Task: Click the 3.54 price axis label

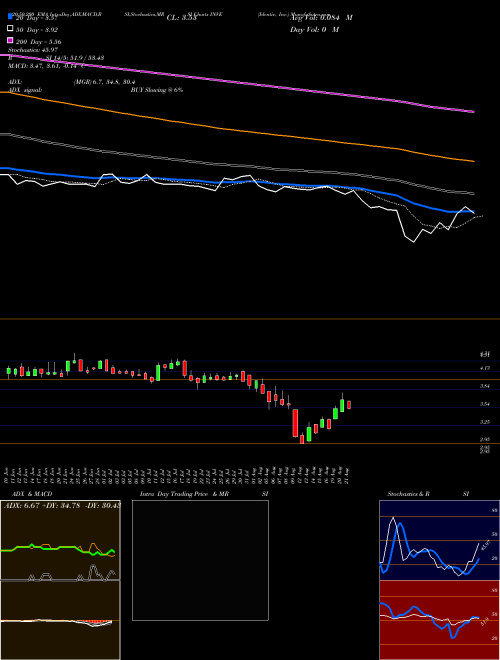Action: click(x=485, y=404)
